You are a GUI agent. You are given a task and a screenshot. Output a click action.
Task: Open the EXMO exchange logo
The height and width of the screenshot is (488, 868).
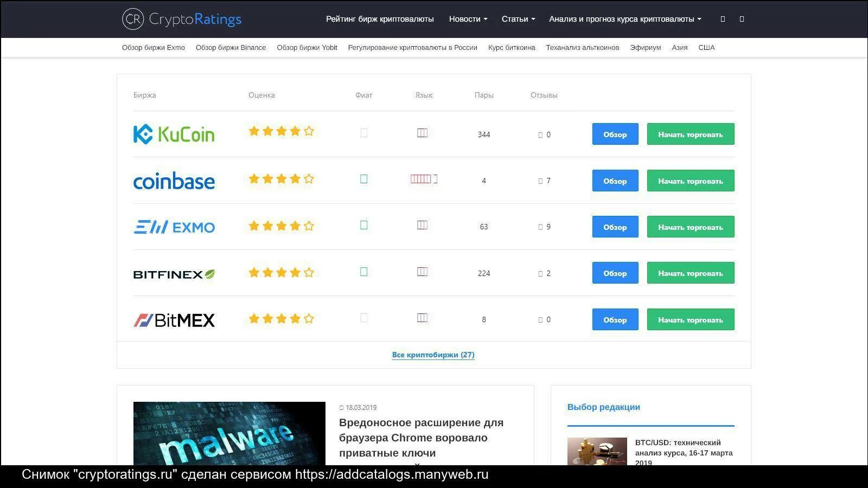[174, 227]
